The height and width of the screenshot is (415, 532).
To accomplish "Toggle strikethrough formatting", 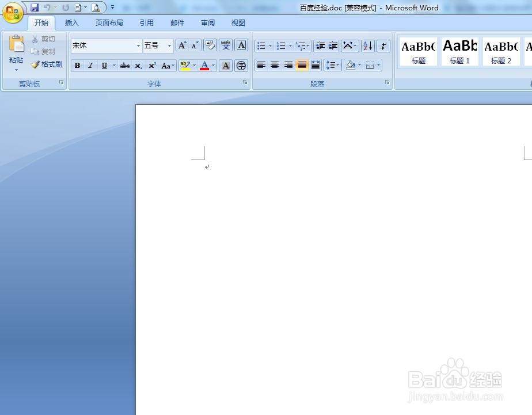I will pos(125,66).
